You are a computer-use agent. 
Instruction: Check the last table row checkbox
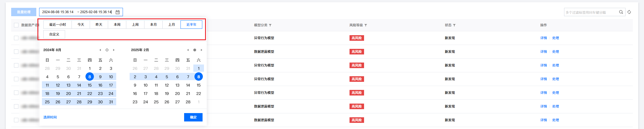[16, 120]
